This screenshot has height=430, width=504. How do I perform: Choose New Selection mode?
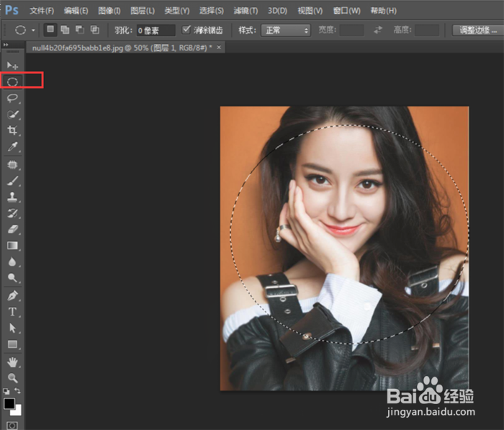(x=50, y=30)
